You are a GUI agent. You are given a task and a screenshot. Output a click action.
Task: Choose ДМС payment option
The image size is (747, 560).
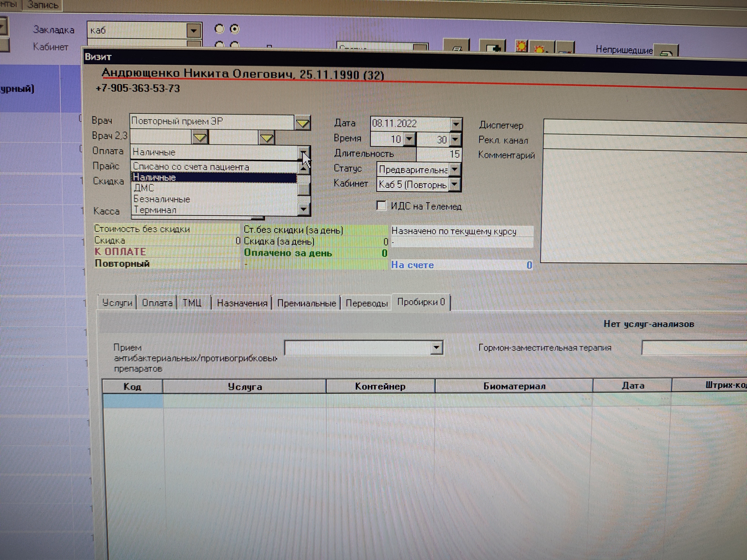(x=144, y=188)
